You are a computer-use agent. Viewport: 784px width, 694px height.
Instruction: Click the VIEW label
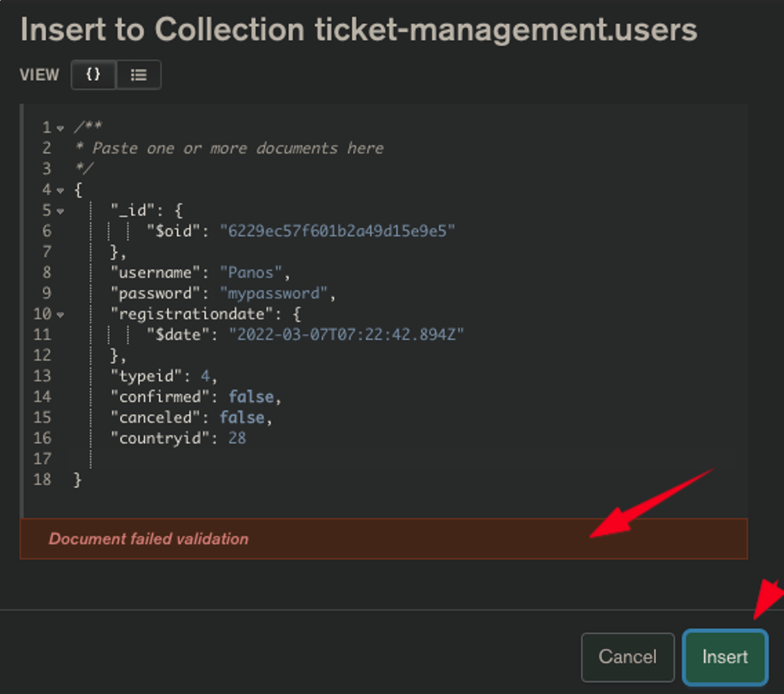[x=39, y=75]
